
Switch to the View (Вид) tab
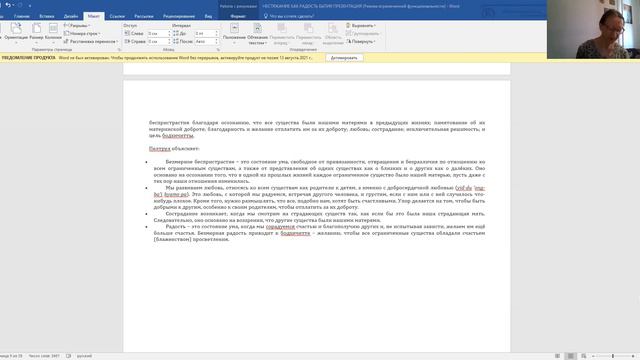(x=208, y=16)
